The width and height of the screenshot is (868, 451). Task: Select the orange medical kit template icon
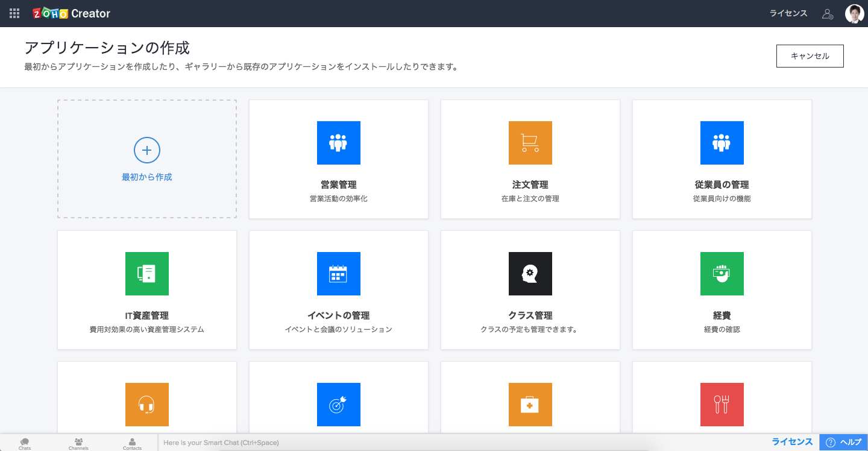coord(530,405)
